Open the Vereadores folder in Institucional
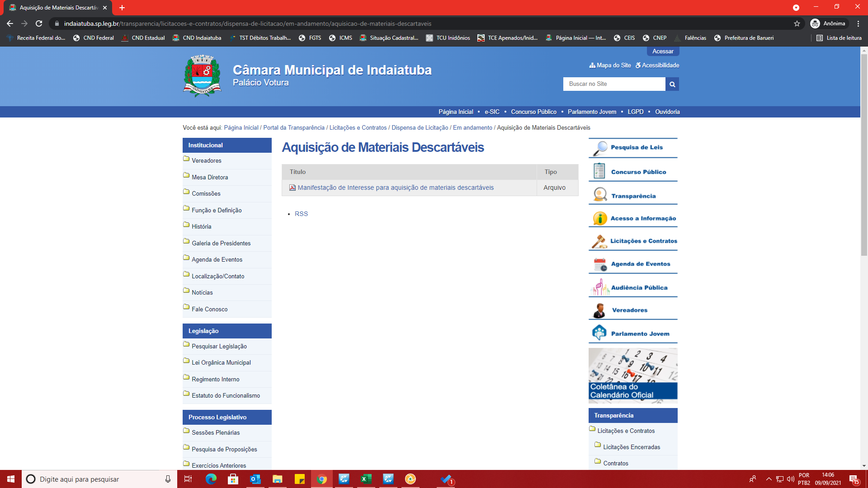The height and width of the screenshot is (488, 868). click(206, 161)
